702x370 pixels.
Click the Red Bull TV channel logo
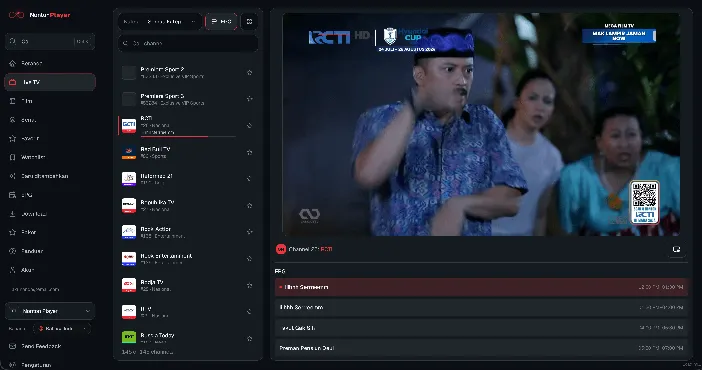(x=129, y=152)
